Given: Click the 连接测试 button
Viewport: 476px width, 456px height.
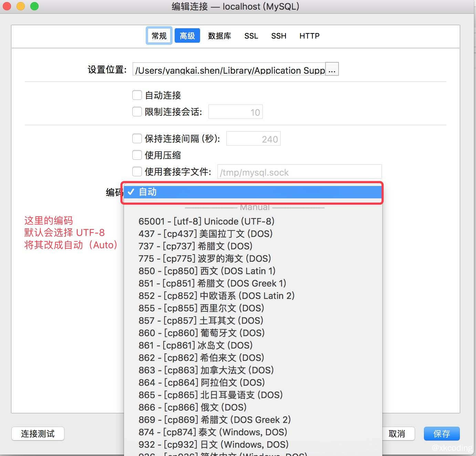Looking at the screenshot, I should point(38,434).
